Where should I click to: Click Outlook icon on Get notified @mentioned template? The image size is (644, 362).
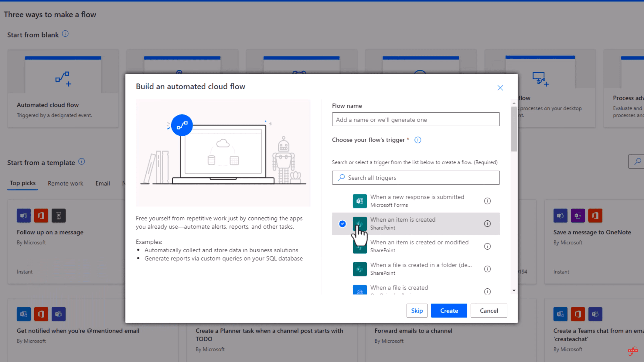24,314
